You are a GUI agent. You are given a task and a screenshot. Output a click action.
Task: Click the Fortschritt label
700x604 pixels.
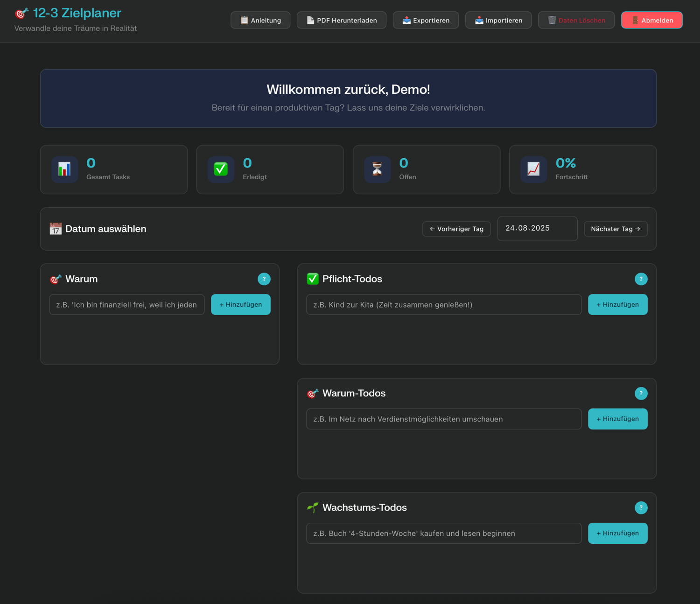[x=572, y=177]
